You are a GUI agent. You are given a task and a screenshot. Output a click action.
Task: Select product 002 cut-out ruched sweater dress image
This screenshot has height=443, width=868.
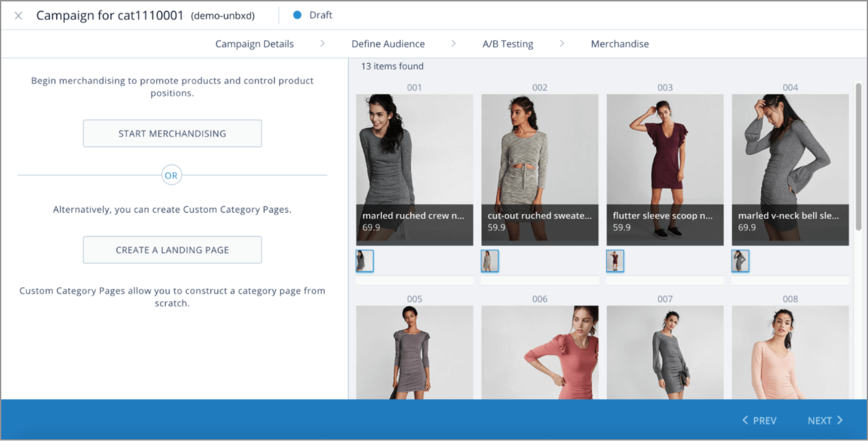coord(540,170)
